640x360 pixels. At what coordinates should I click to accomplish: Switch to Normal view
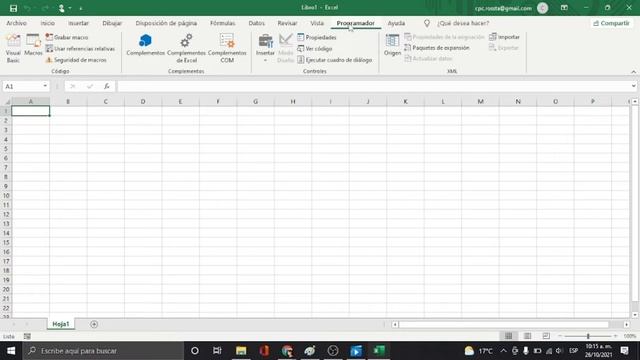(508, 336)
